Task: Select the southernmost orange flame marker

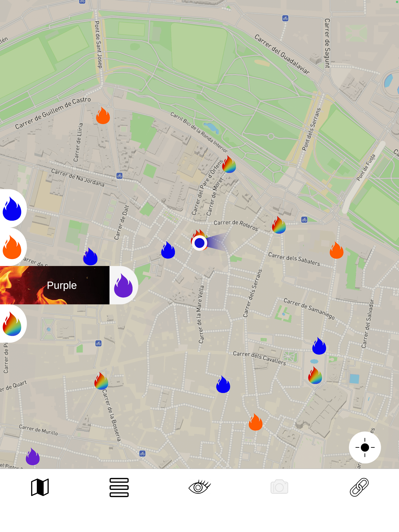Action: [256, 422]
